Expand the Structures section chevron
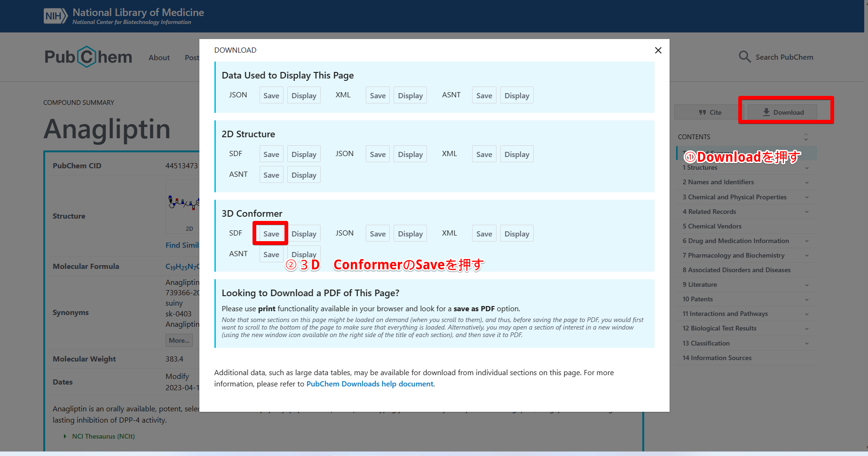This screenshot has width=868, height=456. pyautogui.click(x=806, y=168)
